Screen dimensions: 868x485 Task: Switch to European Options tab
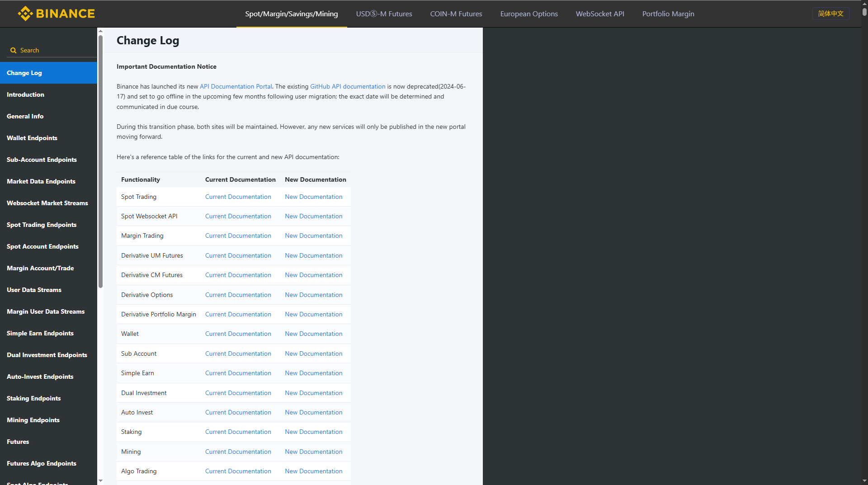528,14
